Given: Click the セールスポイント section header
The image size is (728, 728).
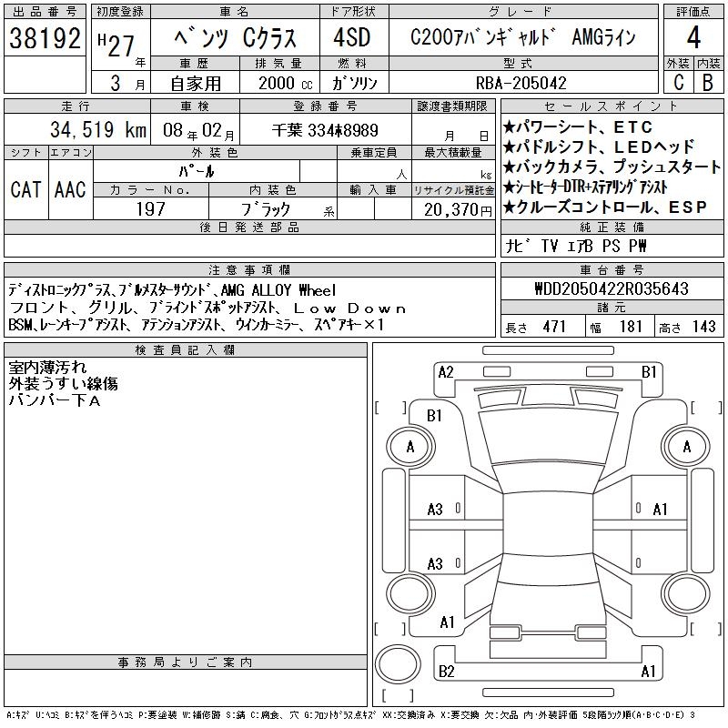Looking at the screenshot, I should click(612, 106).
